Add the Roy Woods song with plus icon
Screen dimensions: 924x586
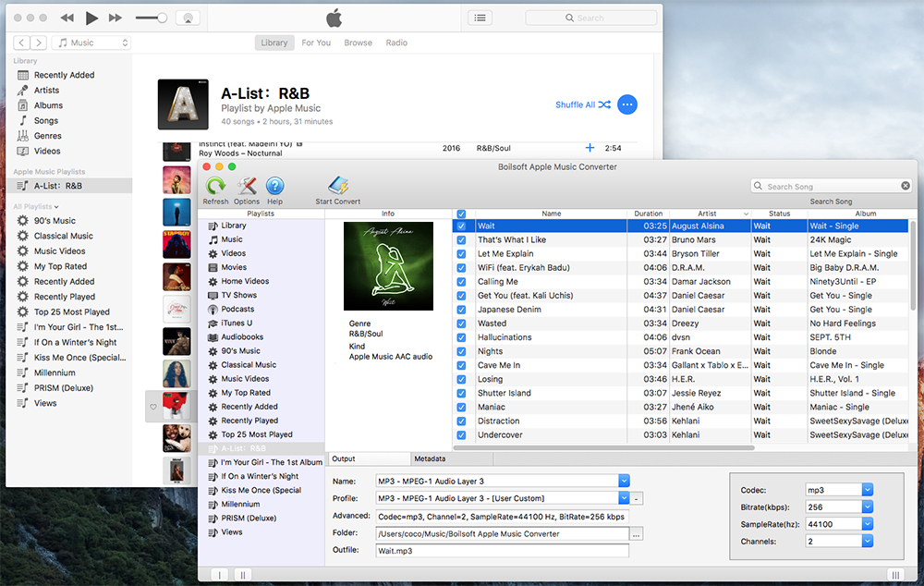click(x=590, y=148)
